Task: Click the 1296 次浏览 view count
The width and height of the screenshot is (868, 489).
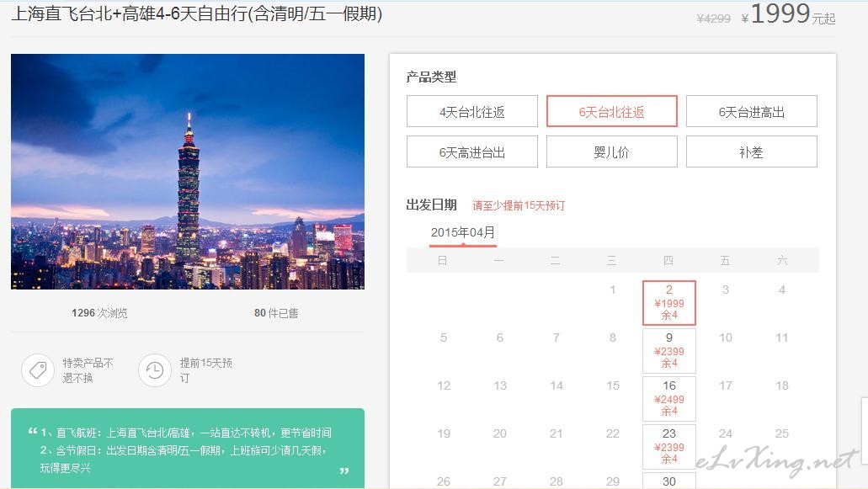Action: point(99,313)
